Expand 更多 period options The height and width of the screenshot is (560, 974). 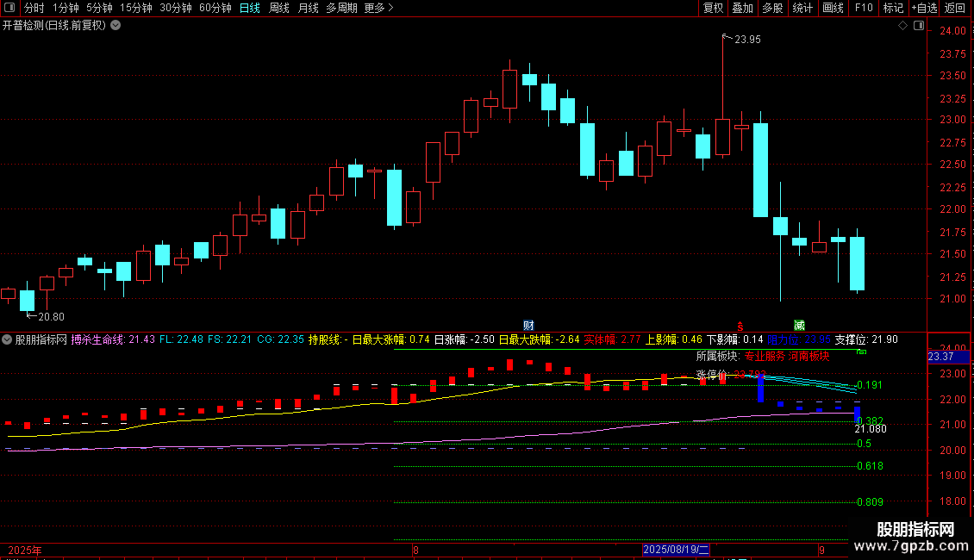(x=378, y=8)
